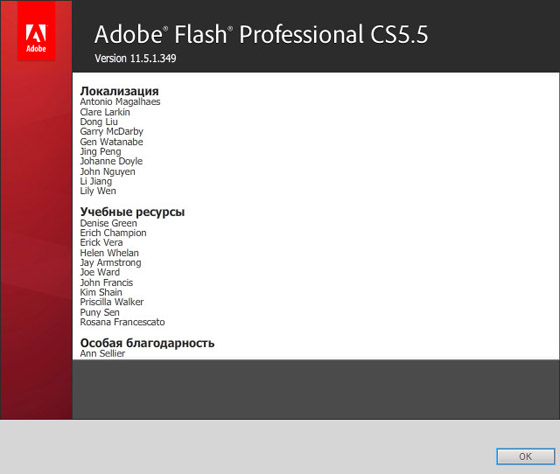Click the name Garry McDarby
The width and height of the screenshot is (560, 474).
[x=111, y=132]
